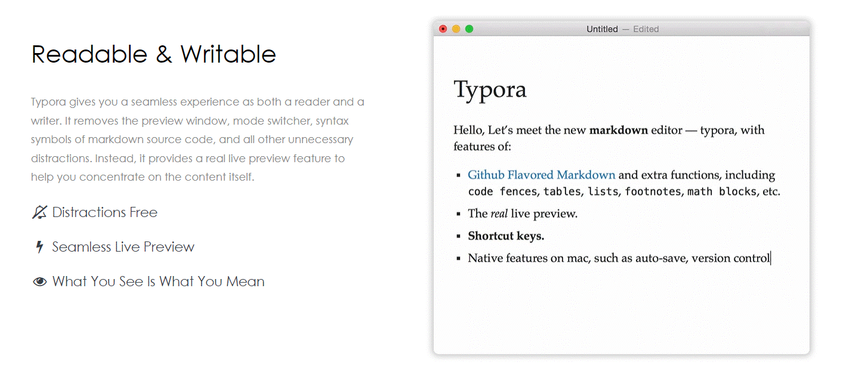
Task: Click the green zoom window button
Action: click(469, 29)
